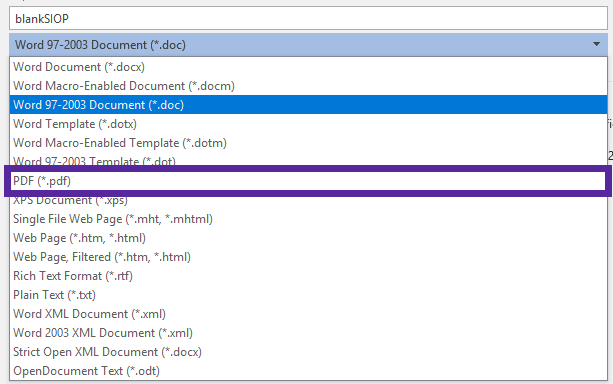Select Word Document (*.docx) format
The image size is (613, 384).
308,66
